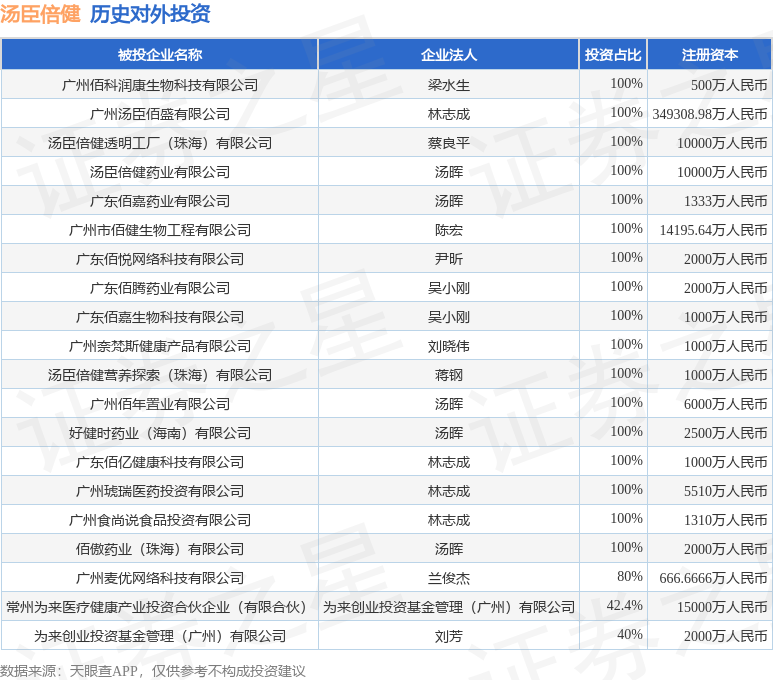
Task: Click legal person 蒋钢
Action: 449,375
